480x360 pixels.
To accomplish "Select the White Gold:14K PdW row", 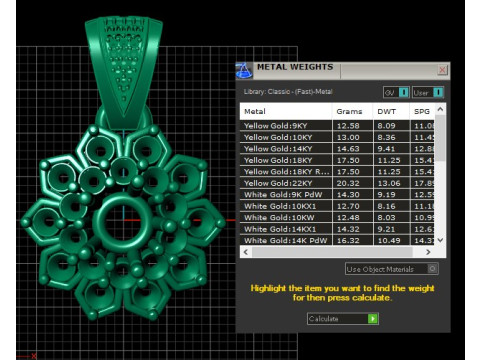I will pos(337,240).
